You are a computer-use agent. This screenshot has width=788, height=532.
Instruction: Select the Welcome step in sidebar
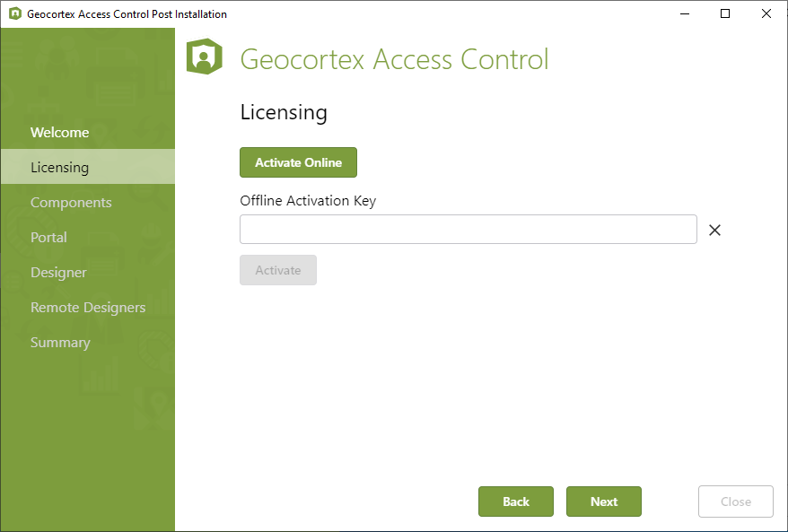click(88, 132)
